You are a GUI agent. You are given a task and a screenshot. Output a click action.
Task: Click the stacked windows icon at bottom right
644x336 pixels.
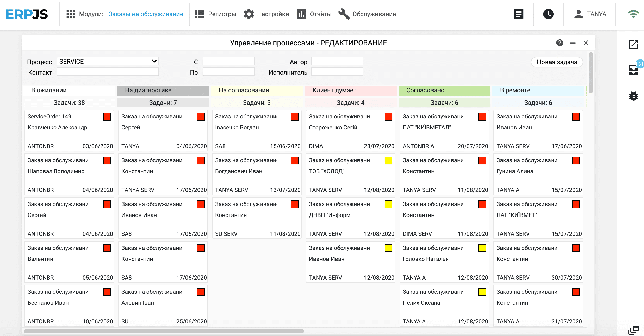[634, 330]
